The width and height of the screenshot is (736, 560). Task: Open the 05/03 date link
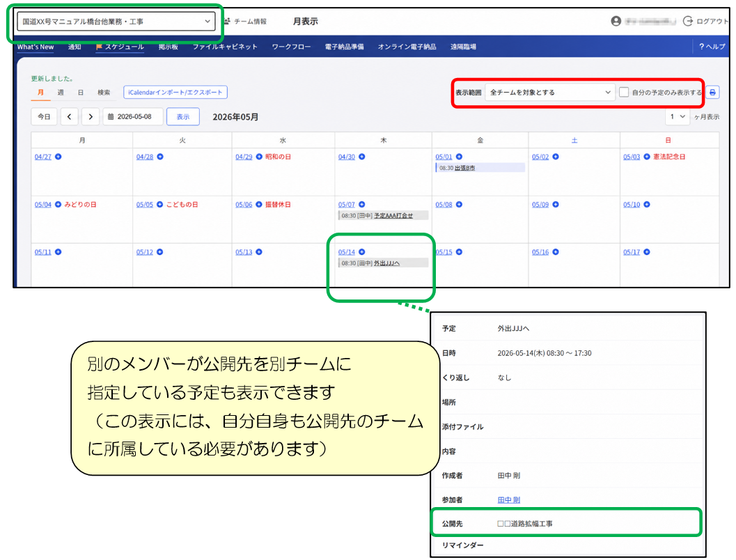coord(632,157)
